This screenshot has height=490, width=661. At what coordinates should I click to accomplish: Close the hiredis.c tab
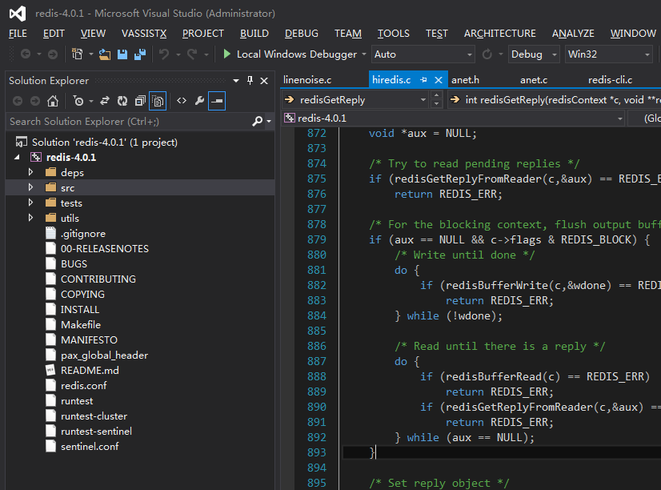coord(439,80)
